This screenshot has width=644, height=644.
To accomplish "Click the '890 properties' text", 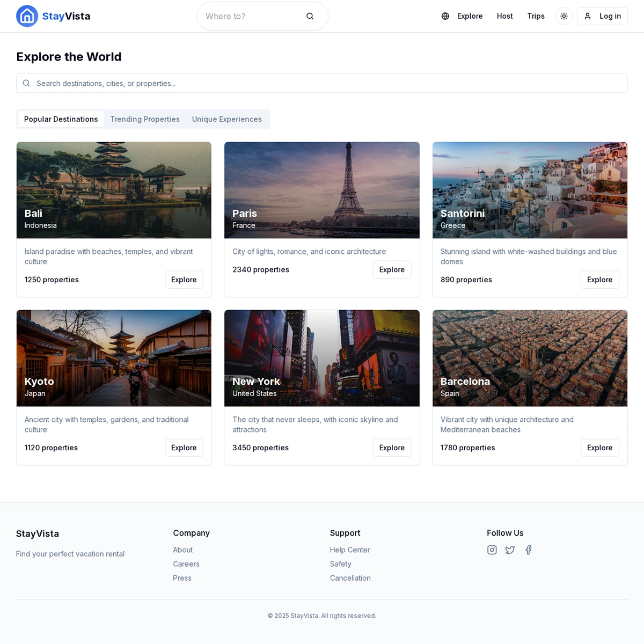I will click(466, 280).
